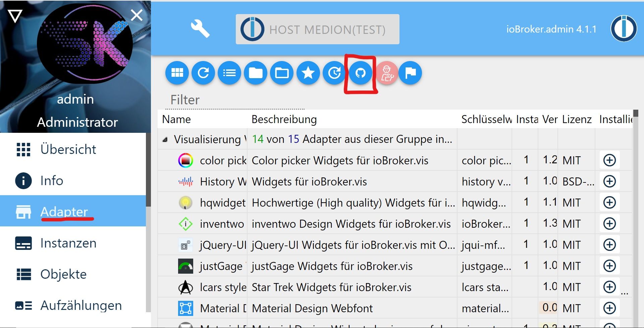Click the Lizenz column header
Image resolution: width=644 pixels, height=328 pixels.
click(x=577, y=119)
